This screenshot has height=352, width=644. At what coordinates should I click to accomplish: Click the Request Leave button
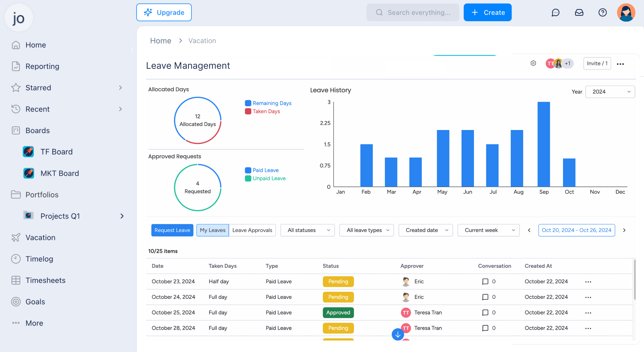pyautogui.click(x=172, y=230)
